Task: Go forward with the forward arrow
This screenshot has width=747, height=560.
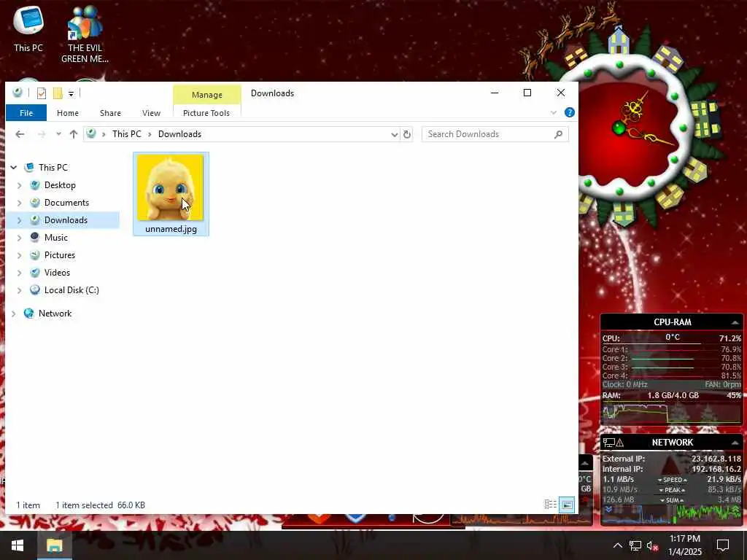Action: pos(42,134)
